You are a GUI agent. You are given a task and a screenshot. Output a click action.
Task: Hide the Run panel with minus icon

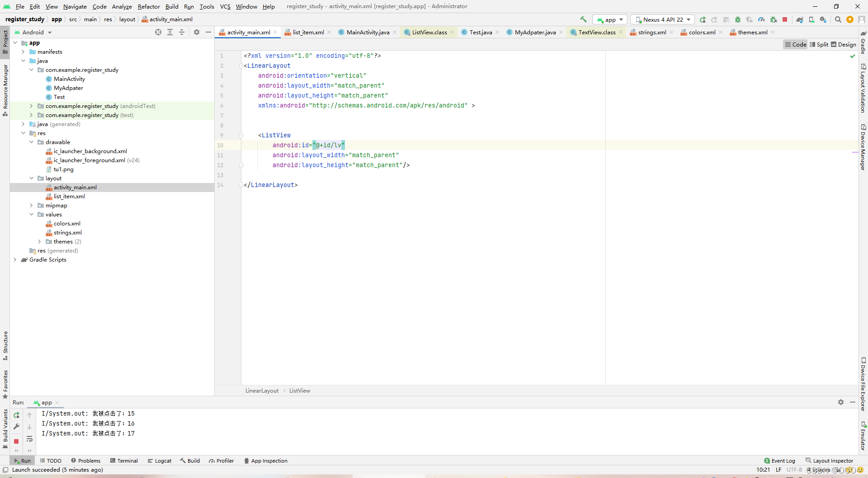(x=853, y=402)
